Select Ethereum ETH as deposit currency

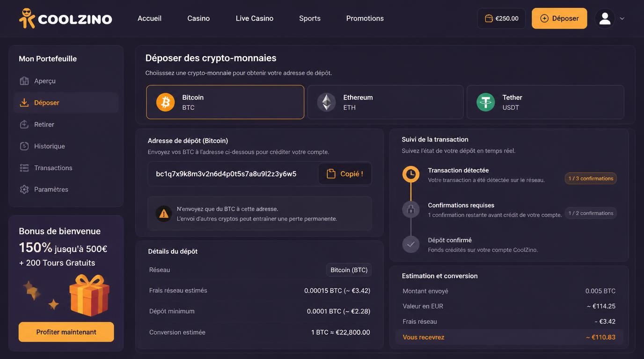[385, 102]
